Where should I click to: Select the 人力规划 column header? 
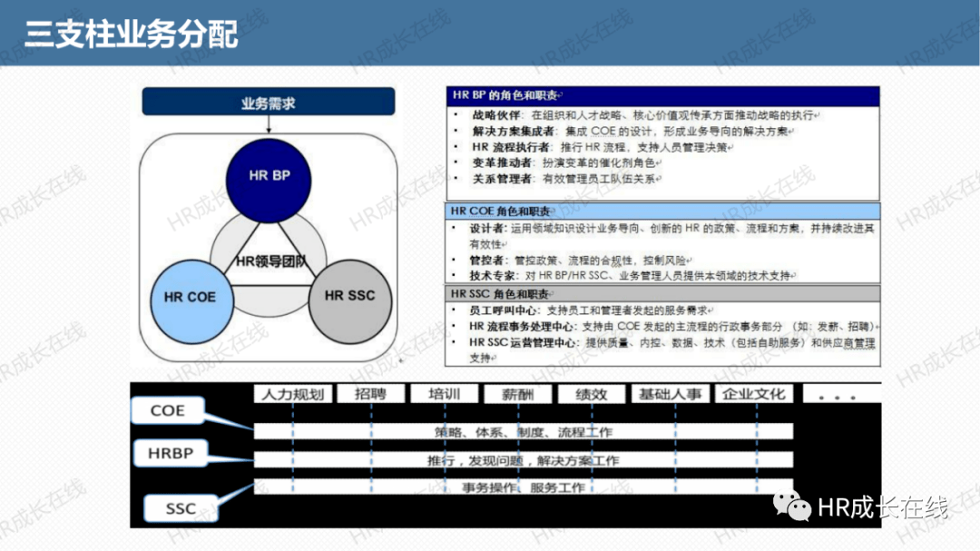coord(293,394)
